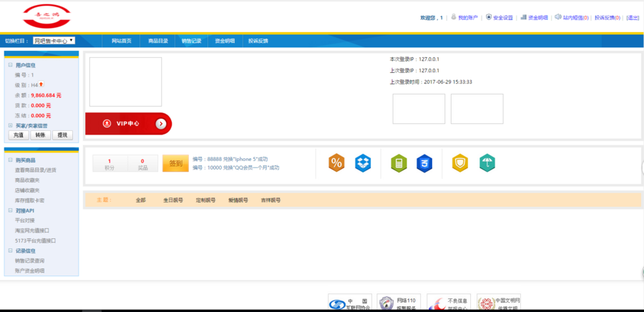The height and width of the screenshot is (312, 644).
Task: Click the shield icon beside 安全设置
Action: [488, 17]
